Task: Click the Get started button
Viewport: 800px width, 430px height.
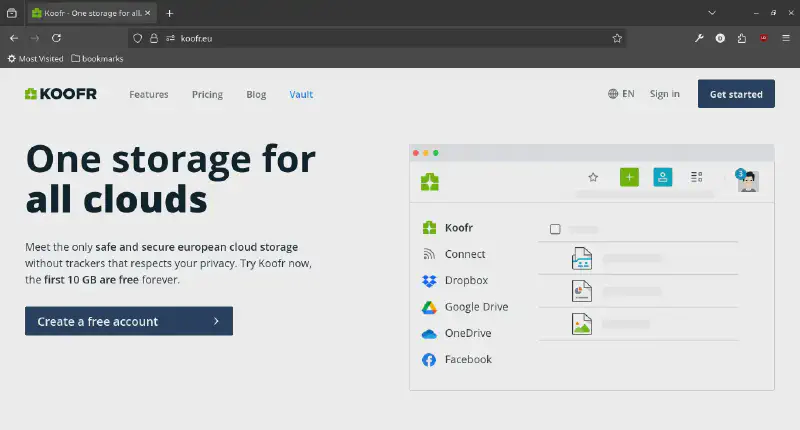Action: pyautogui.click(x=736, y=94)
